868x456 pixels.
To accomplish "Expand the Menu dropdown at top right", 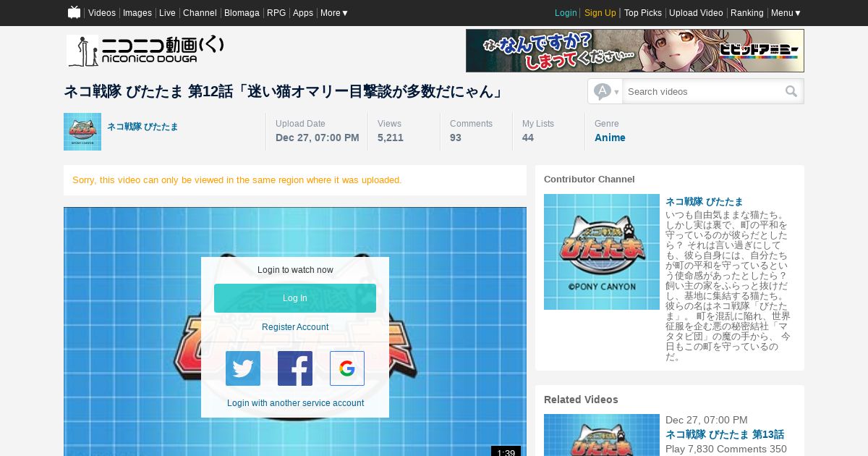I will (786, 13).
